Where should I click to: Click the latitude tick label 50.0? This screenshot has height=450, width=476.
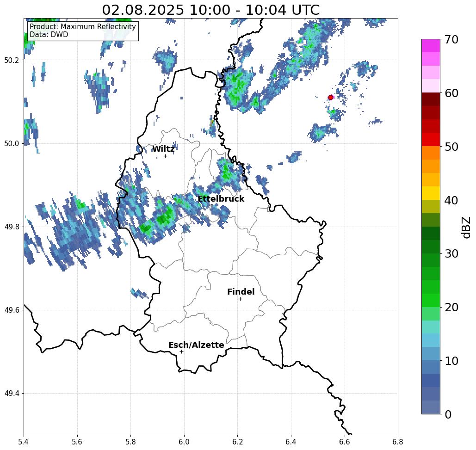click(x=12, y=143)
